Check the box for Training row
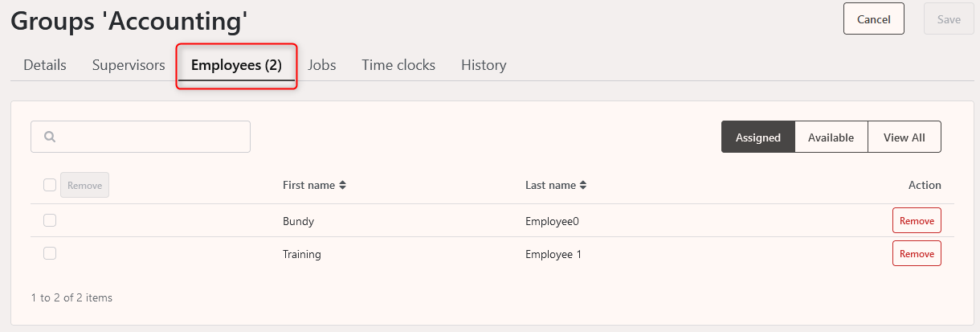Viewport: 980px width, 332px height. coord(50,253)
